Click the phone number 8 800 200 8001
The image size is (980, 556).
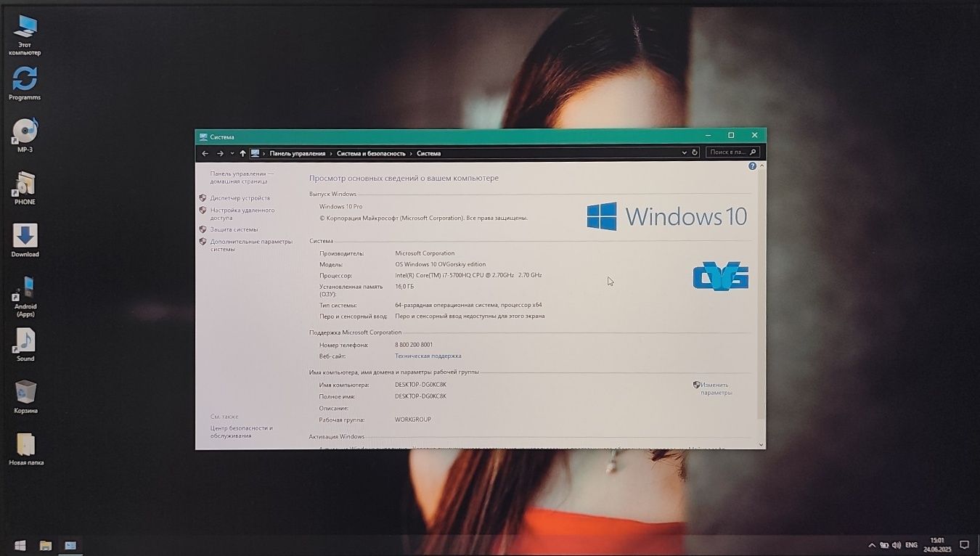(x=414, y=345)
